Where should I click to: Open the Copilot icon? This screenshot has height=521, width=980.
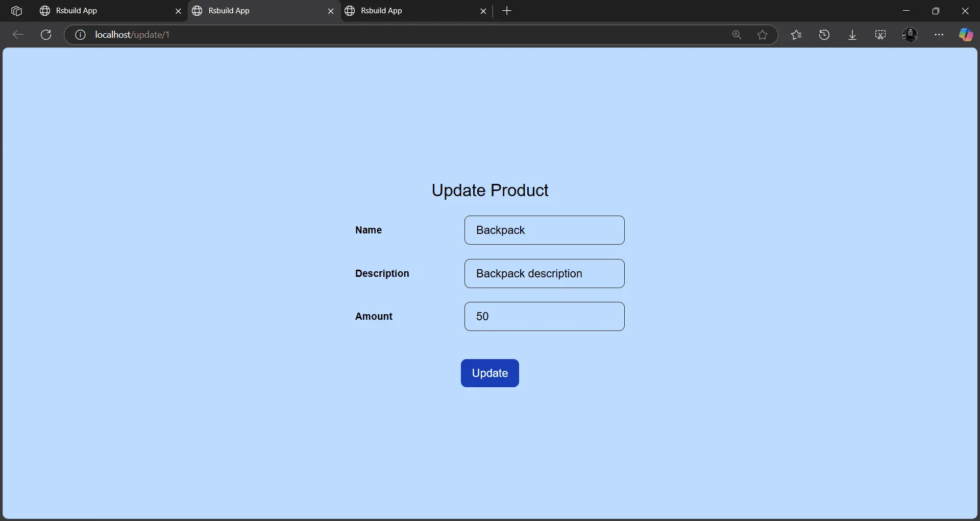(x=966, y=35)
